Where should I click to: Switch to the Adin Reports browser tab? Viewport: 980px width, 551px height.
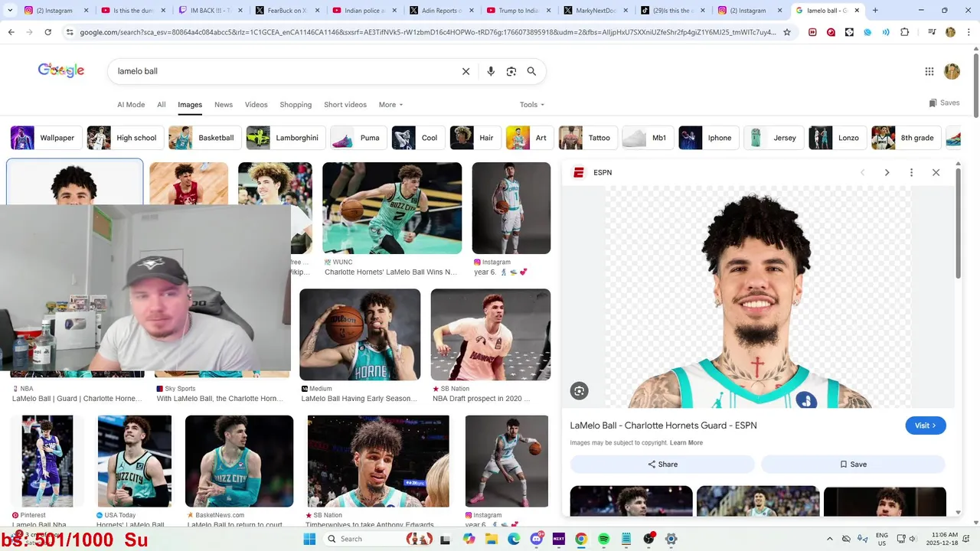point(440,11)
